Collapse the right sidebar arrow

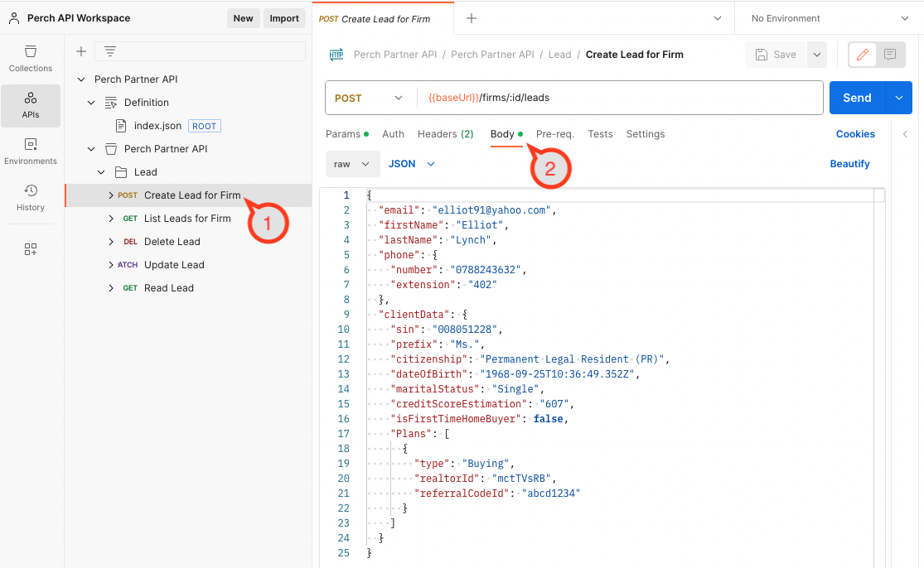pyautogui.click(x=905, y=134)
